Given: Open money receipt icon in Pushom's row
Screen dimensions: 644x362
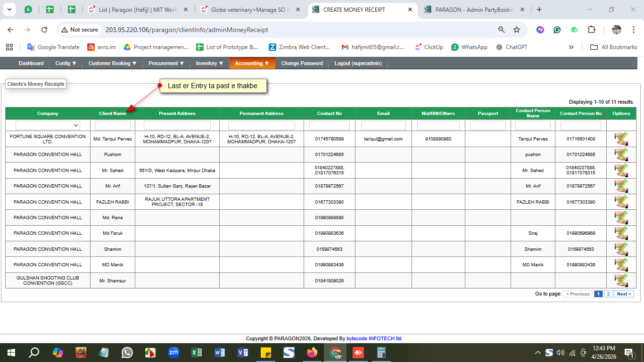Looking at the screenshot, I should 621,155.
